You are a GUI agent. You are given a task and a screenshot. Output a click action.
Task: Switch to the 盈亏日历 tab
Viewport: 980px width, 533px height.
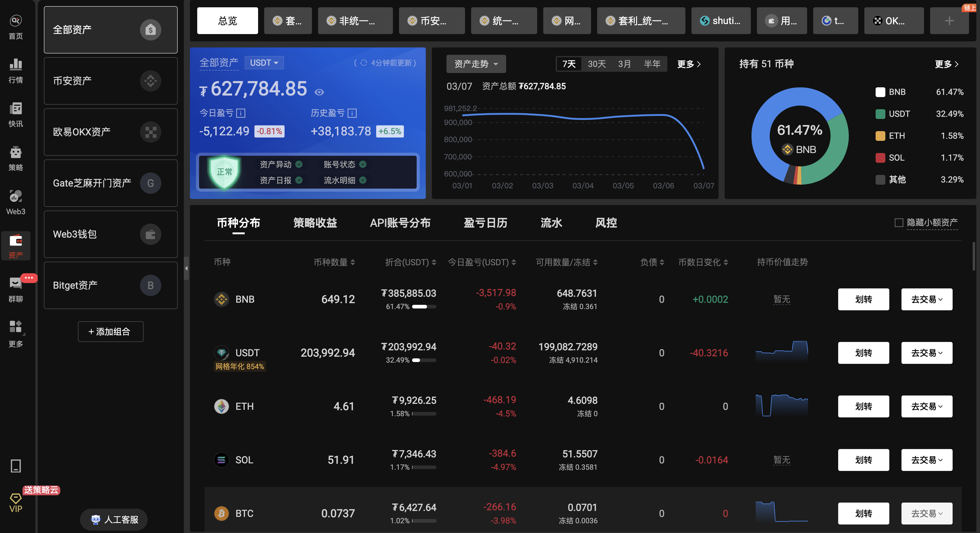(x=485, y=223)
